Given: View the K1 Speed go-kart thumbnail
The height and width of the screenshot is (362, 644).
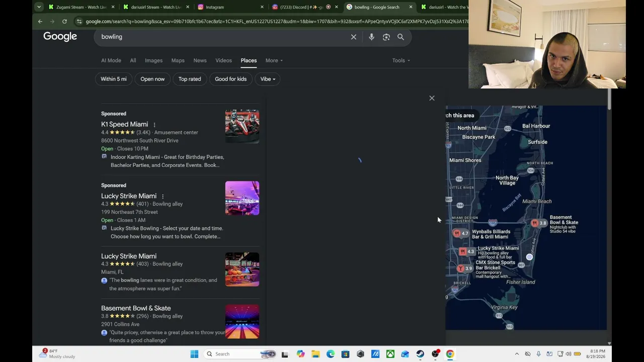Looking at the screenshot, I should pyautogui.click(x=242, y=126).
